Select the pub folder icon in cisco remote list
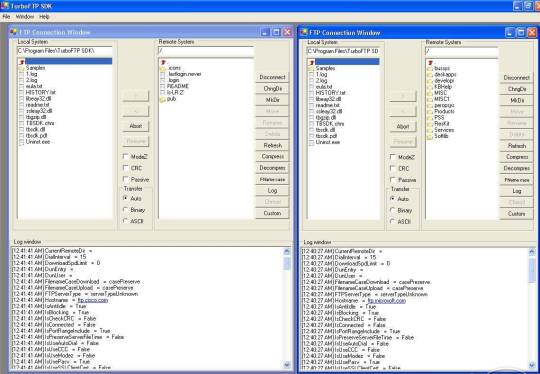Viewport: 540px width, 374px height. click(x=163, y=99)
